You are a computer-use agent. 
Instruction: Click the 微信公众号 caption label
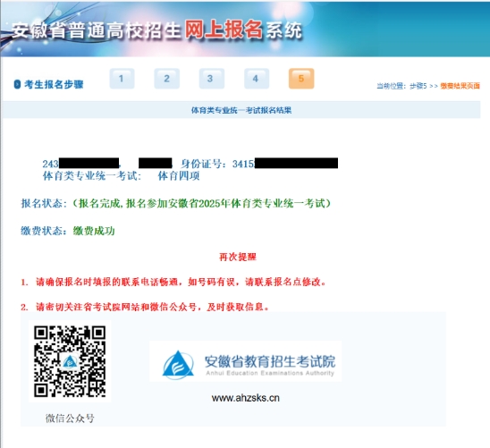70,418
